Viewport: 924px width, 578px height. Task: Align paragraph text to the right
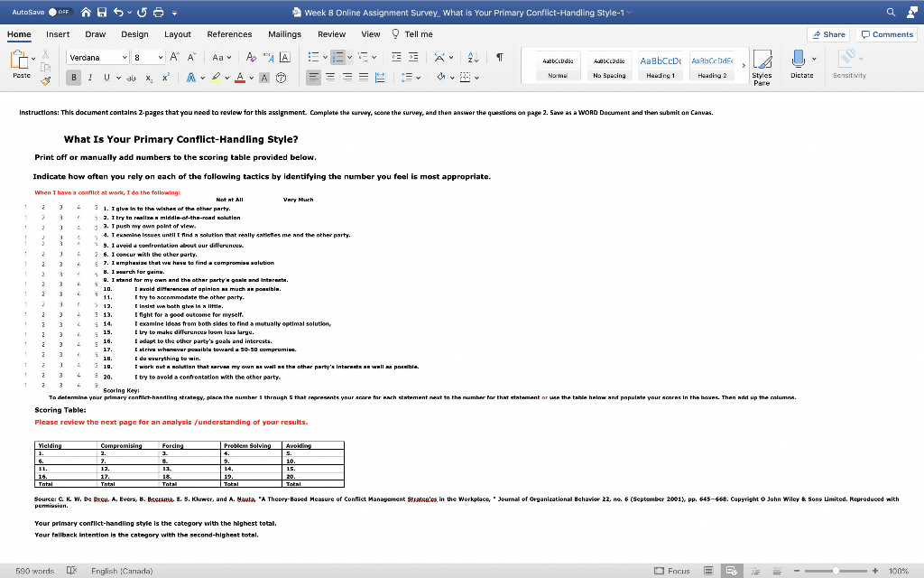347,78
